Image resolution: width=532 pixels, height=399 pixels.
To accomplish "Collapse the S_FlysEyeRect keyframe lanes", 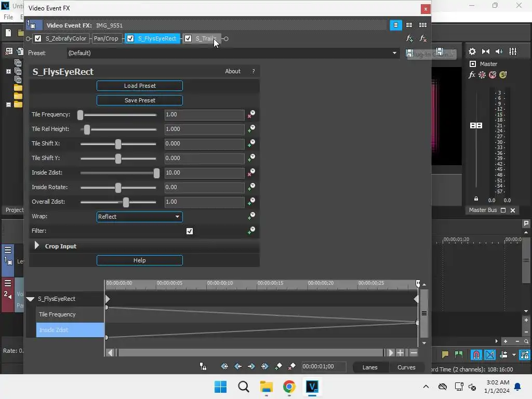I will (31, 299).
